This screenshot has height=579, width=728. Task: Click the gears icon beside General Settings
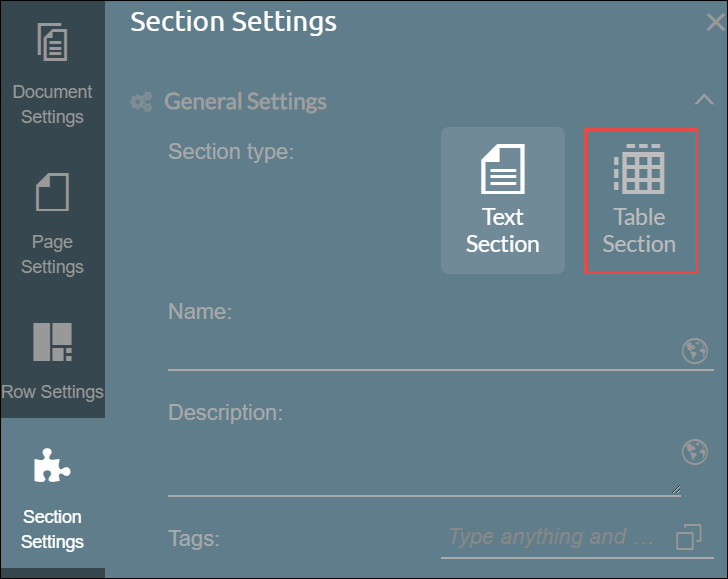pos(142,102)
